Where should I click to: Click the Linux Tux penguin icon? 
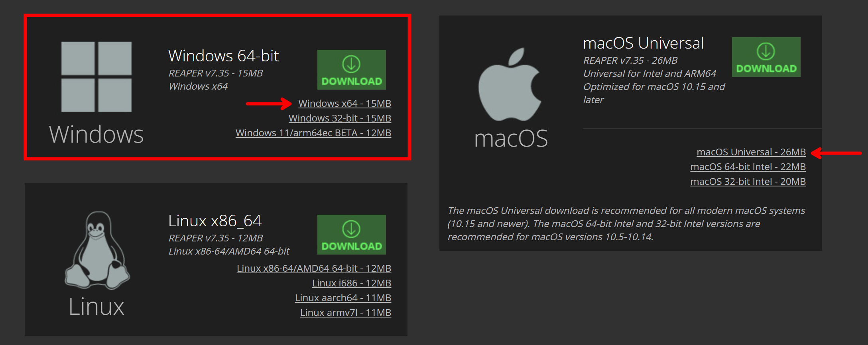click(x=97, y=250)
